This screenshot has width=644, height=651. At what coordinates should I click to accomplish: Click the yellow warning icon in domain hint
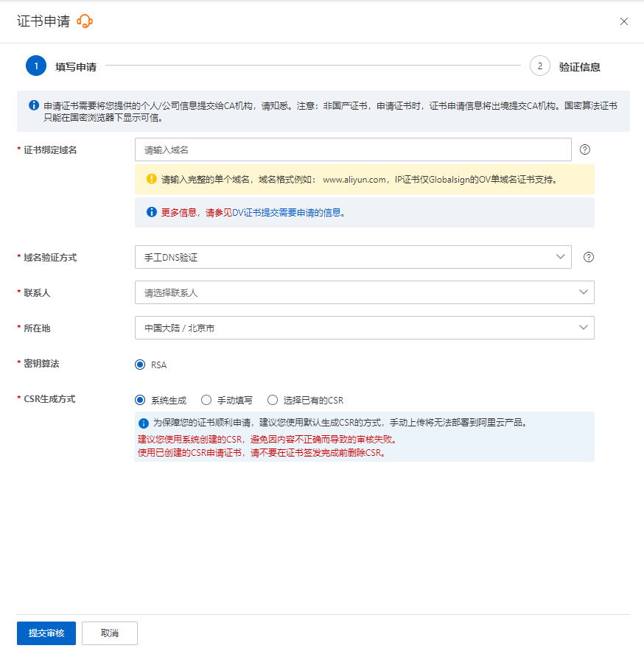(151, 179)
